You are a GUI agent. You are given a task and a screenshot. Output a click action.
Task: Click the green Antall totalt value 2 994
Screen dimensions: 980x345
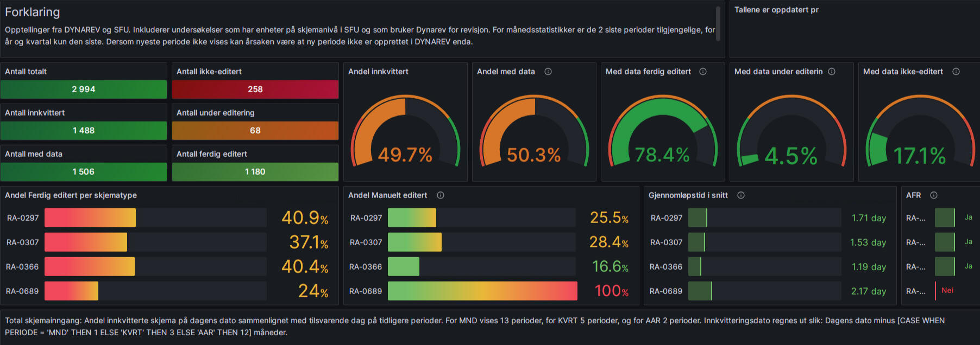[84, 90]
